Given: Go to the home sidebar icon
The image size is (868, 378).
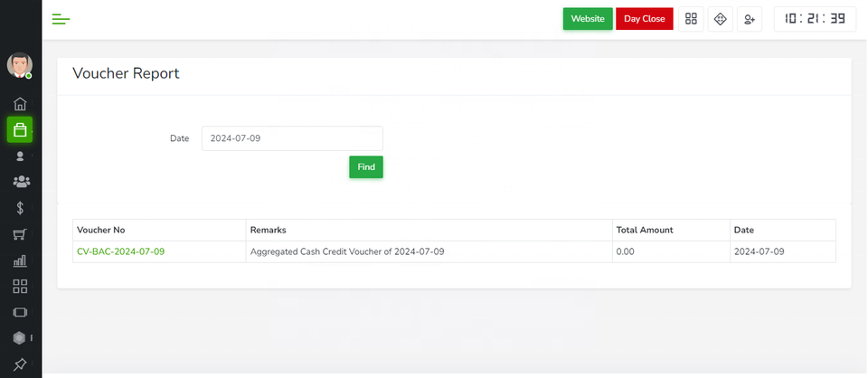Looking at the screenshot, I should pyautogui.click(x=20, y=103).
